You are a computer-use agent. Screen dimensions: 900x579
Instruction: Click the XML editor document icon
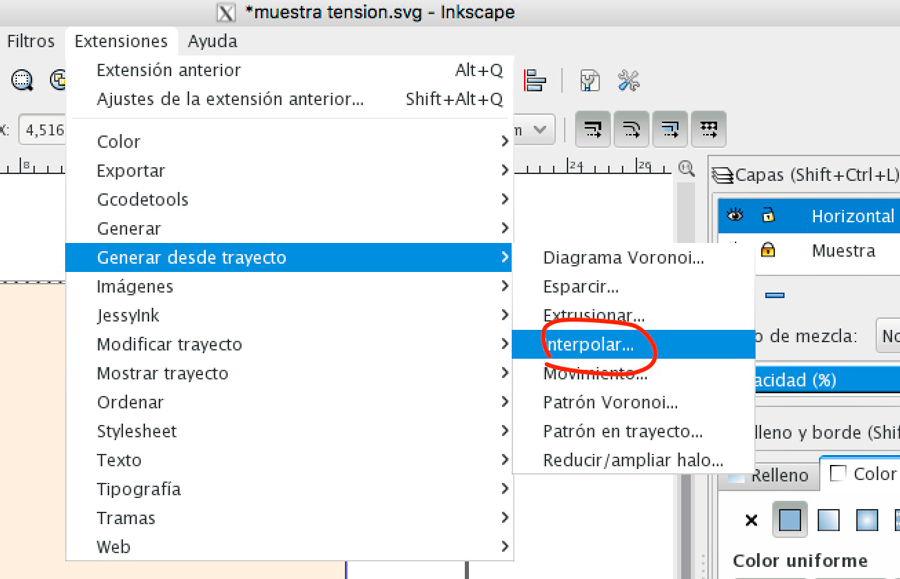590,82
